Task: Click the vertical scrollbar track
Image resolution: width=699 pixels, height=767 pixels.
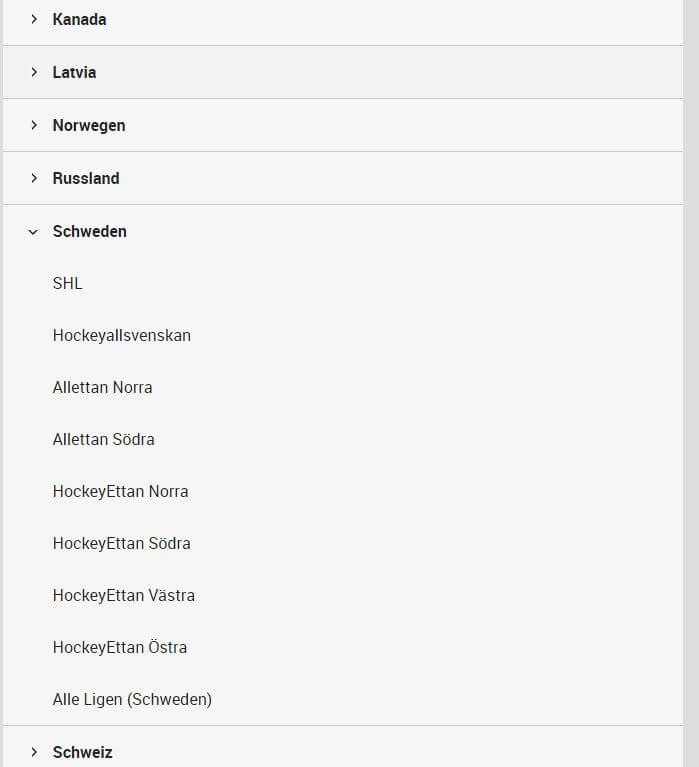Action: point(691,384)
